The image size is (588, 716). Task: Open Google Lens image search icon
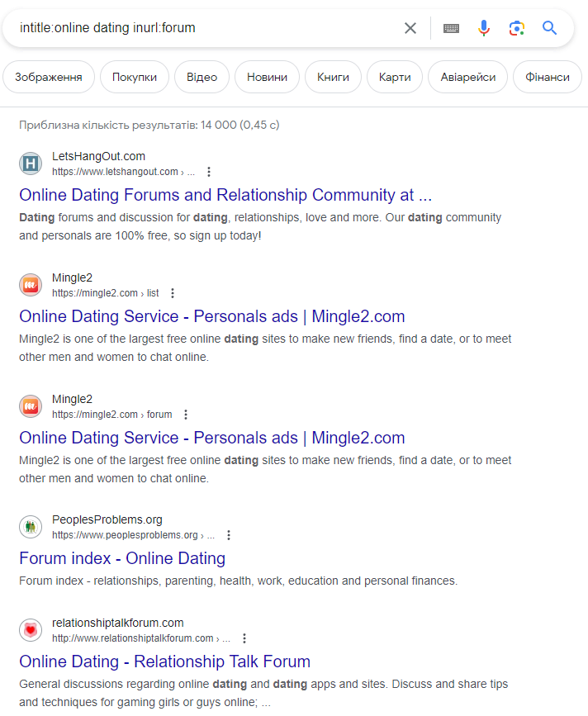517,28
